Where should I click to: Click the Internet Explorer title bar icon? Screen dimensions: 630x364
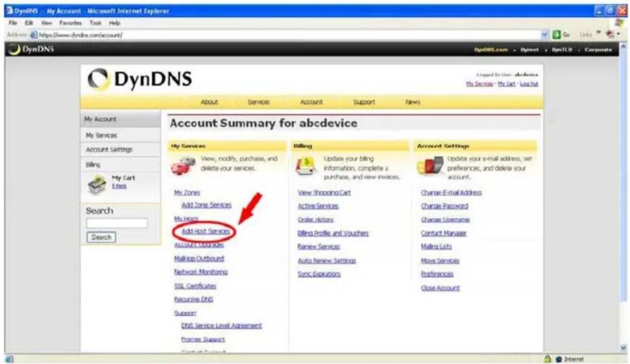point(9,11)
